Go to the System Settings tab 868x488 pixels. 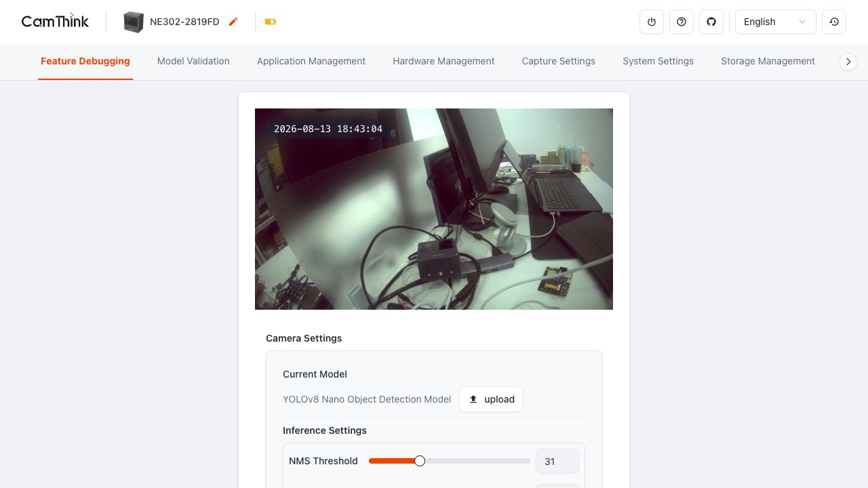coord(658,61)
